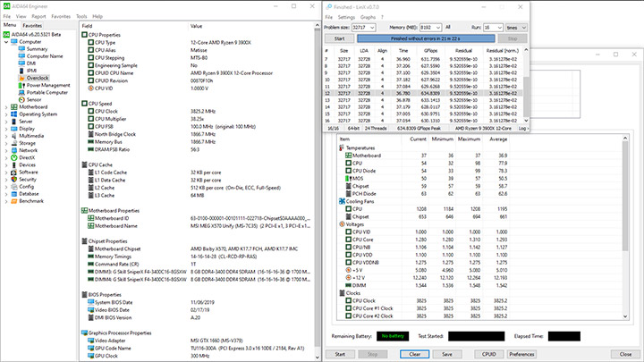
Task: Open the AIDA64 File menu
Action: [x=6, y=16]
